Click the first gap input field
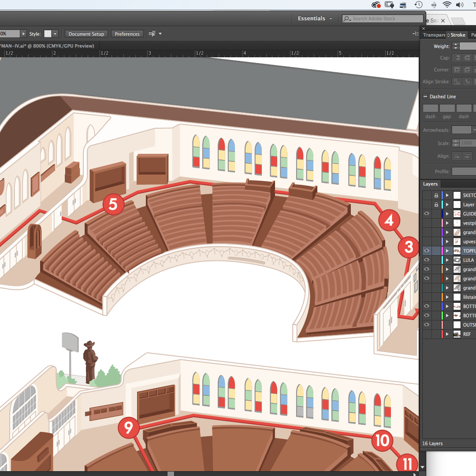 (x=447, y=108)
